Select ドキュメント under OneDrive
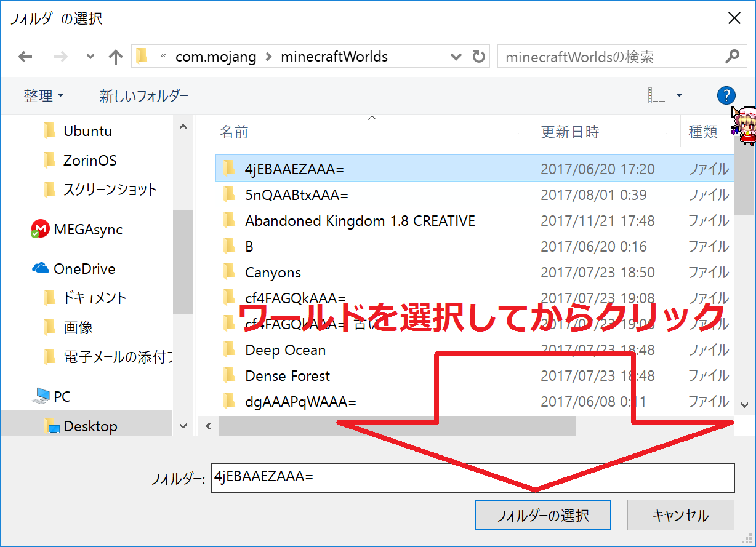Screen dimensions: 756x547 click(95, 298)
